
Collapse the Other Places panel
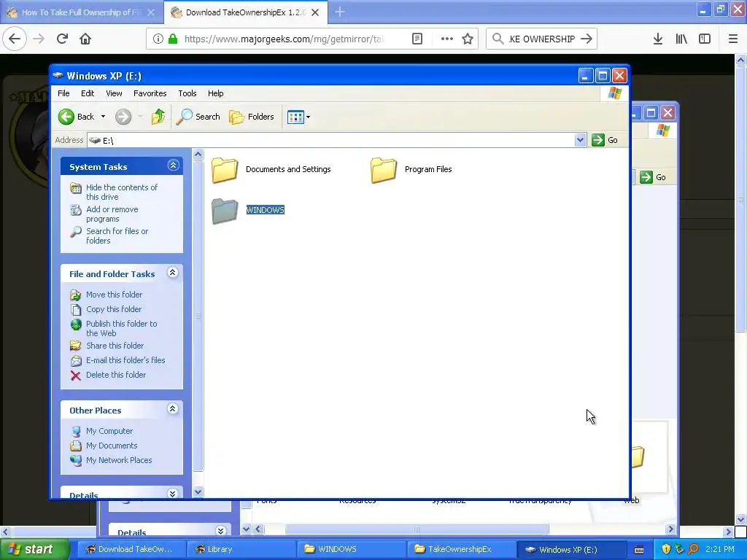point(172,408)
